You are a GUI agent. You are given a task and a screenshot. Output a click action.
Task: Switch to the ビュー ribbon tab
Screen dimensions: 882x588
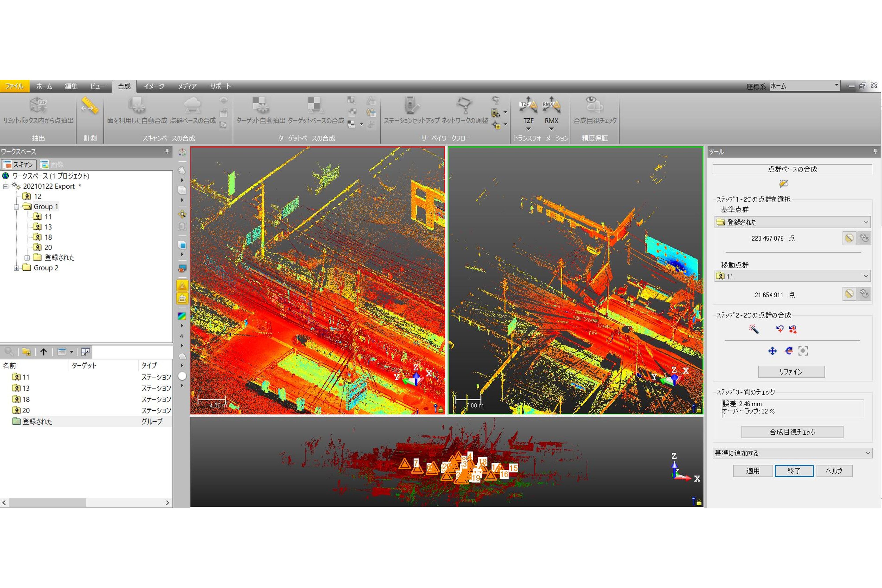[97, 86]
